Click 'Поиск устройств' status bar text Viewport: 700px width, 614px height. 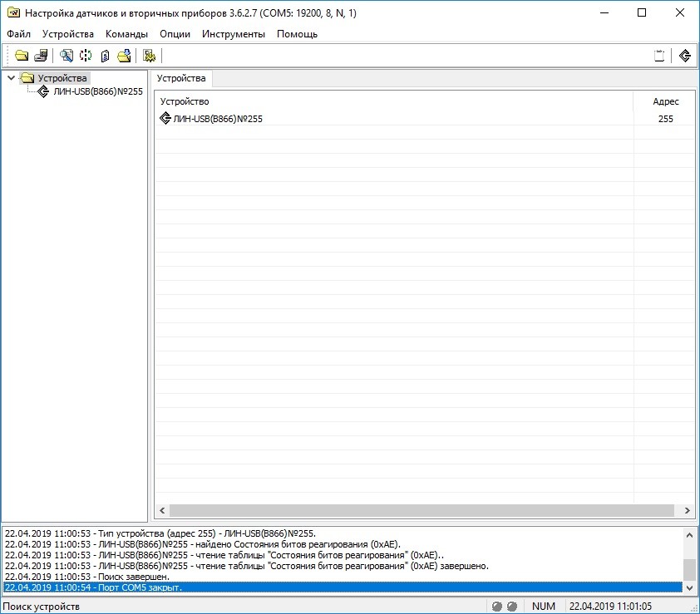41,607
